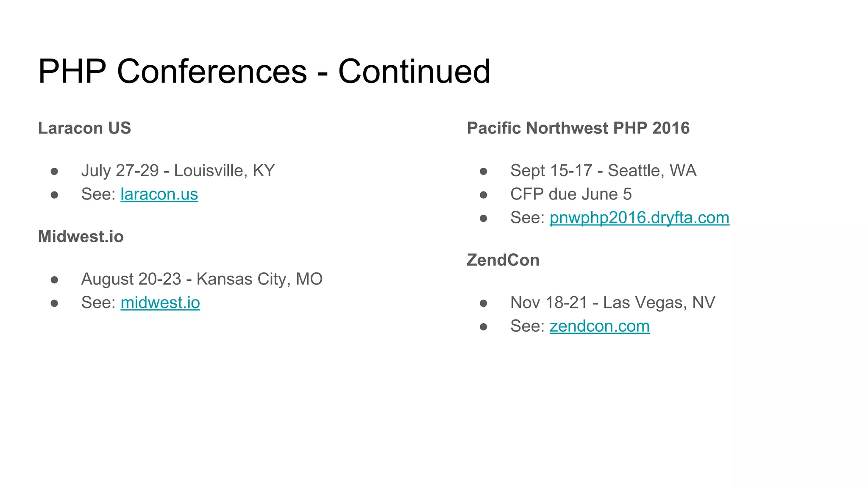
Task: Click the Sept 15-17 Seattle, WA line
Action: [x=604, y=171]
